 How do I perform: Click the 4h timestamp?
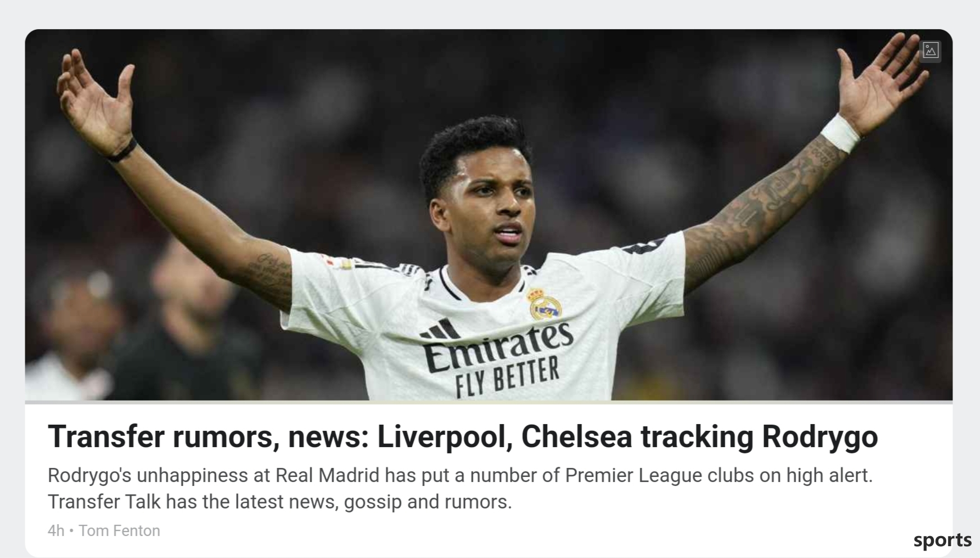[x=56, y=530]
